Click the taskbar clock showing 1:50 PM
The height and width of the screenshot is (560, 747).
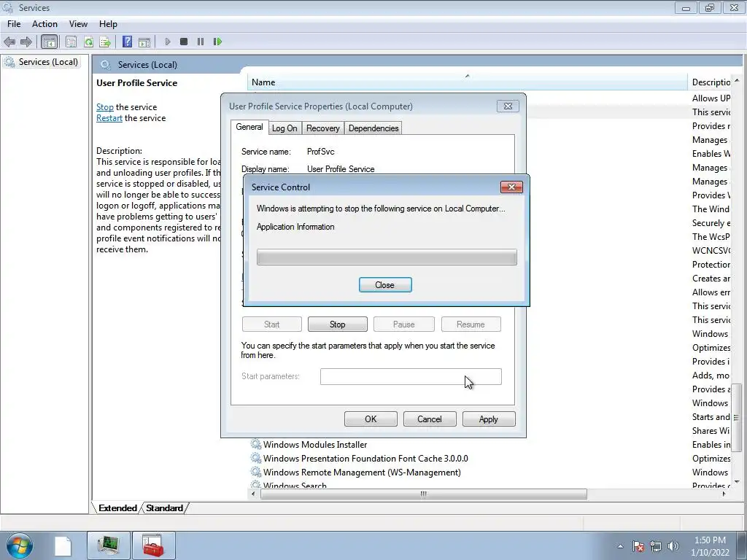(710, 546)
